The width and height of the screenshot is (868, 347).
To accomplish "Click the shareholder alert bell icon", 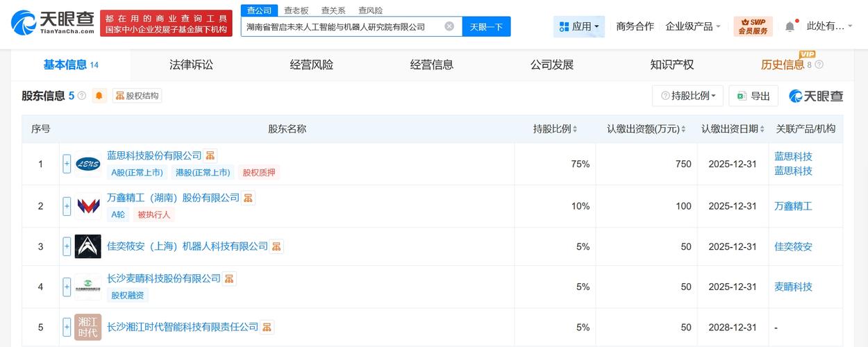I will (x=99, y=96).
